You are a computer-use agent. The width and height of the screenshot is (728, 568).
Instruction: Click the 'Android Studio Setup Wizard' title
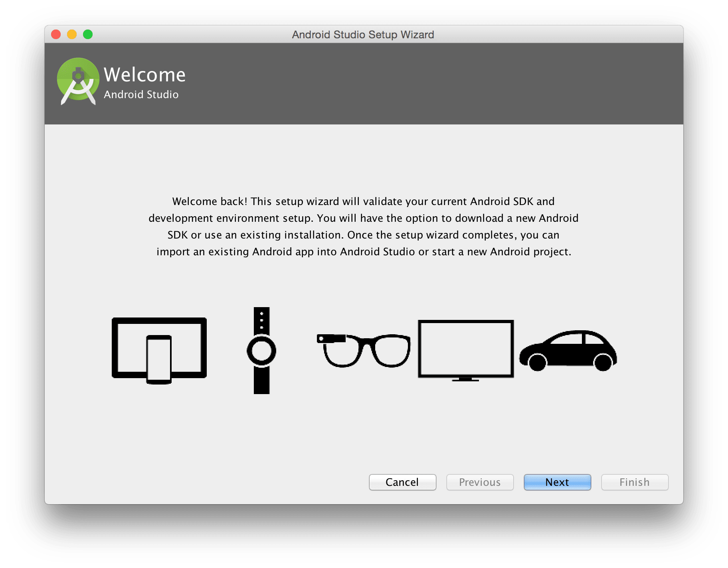coord(363,35)
